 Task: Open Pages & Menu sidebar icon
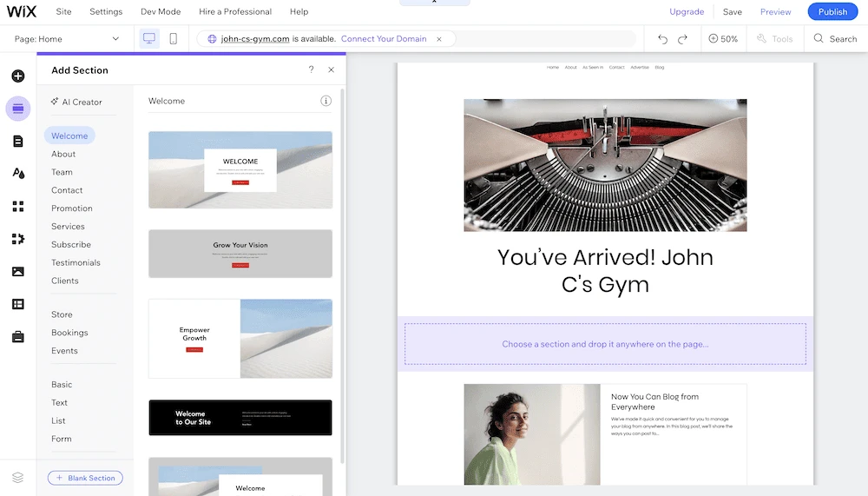click(x=17, y=142)
